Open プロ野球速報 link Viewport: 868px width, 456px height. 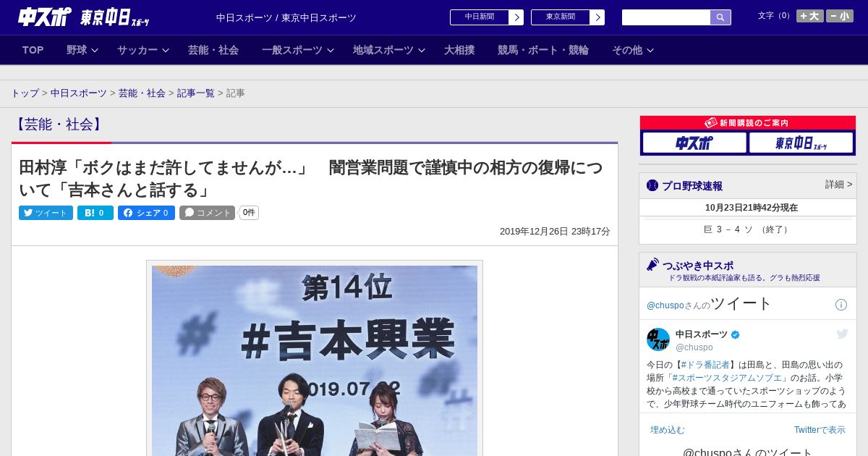point(692,186)
